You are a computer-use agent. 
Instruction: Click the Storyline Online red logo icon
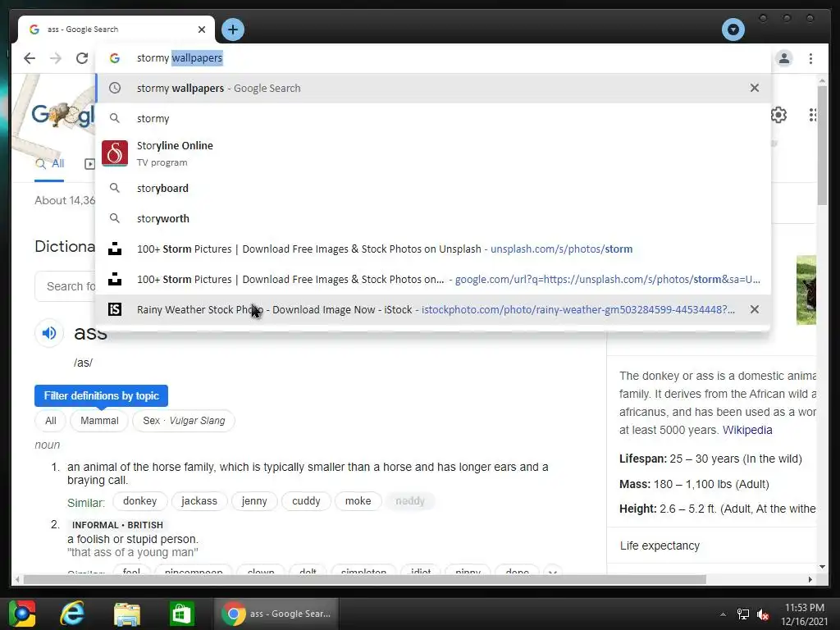coord(115,153)
